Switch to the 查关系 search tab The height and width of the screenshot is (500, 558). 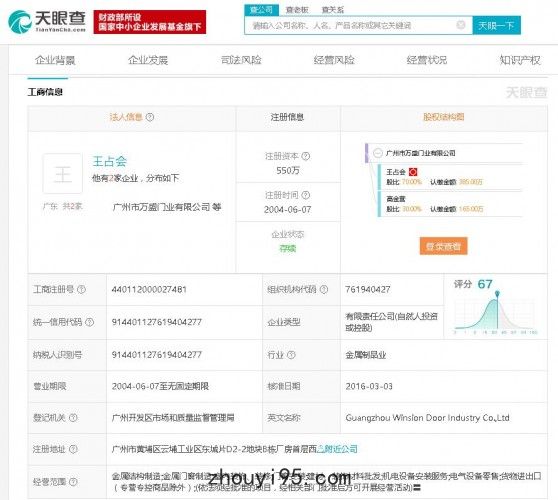click(x=333, y=10)
